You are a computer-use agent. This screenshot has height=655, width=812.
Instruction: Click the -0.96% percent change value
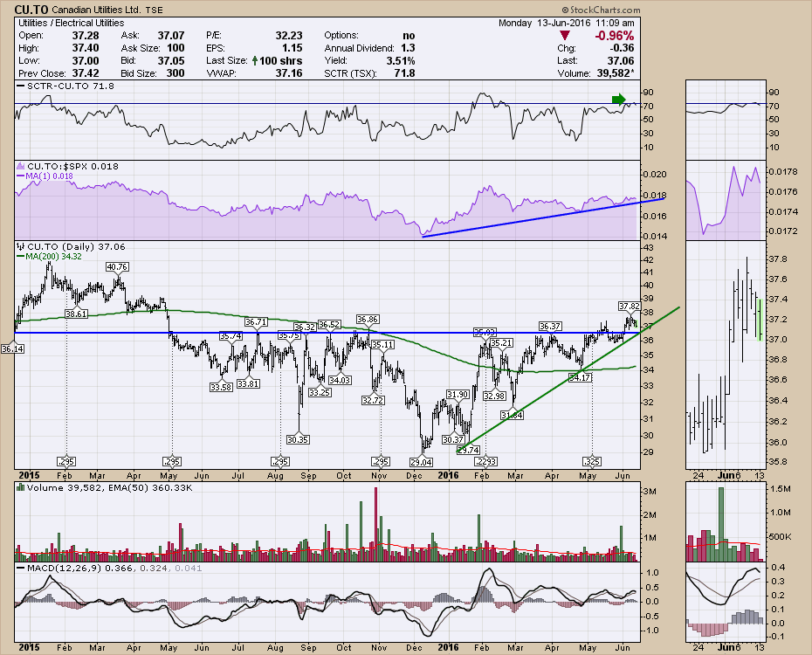614,35
